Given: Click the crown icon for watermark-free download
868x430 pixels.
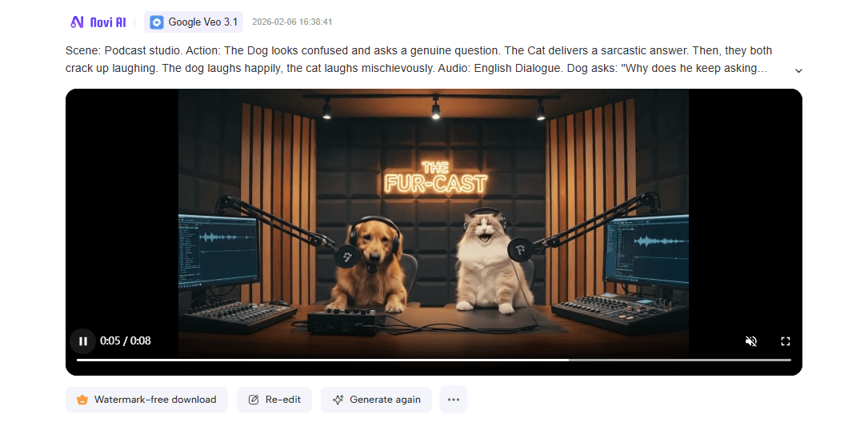Looking at the screenshot, I should (x=82, y=400).
